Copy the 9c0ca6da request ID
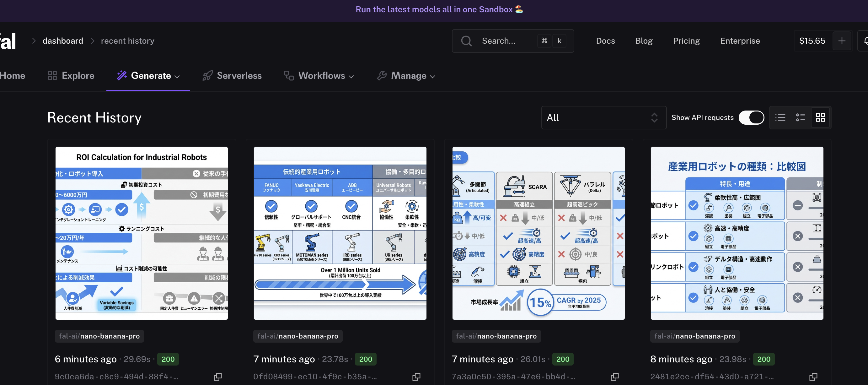The height and width of the screenshot is (385, 868). tap(218, 377)
